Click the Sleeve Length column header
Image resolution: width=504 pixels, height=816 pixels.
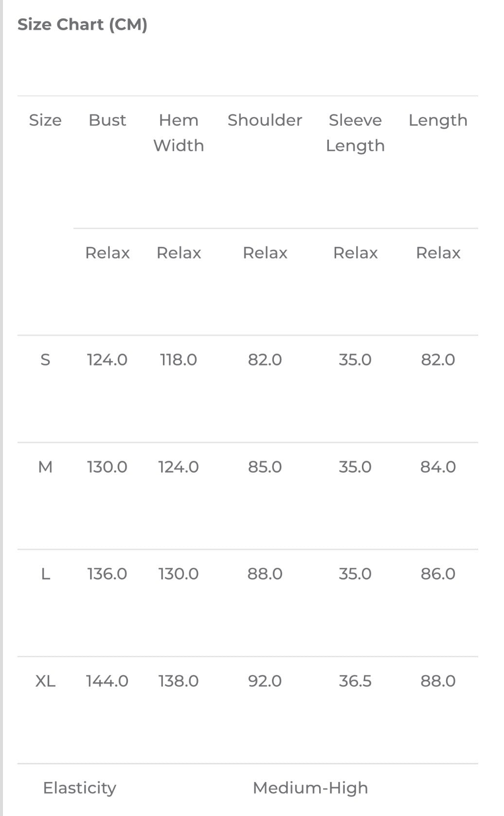click(x=355, y=132)
